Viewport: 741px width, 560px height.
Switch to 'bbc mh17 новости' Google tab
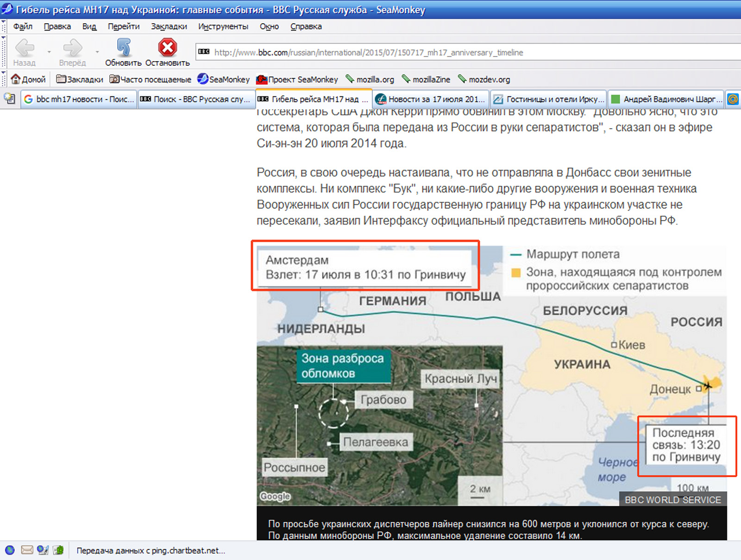click(x=79, y=99)
